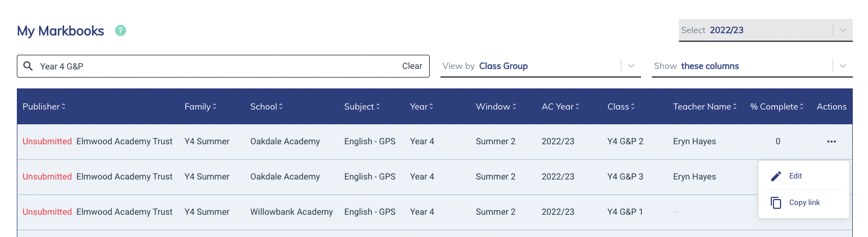Sort table by Class column
This screenshot has width=868, height=237.
(621, 106)
